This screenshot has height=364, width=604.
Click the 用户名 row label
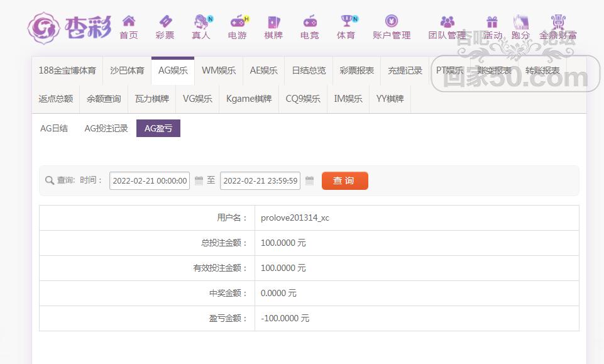(x=231, y=218)
